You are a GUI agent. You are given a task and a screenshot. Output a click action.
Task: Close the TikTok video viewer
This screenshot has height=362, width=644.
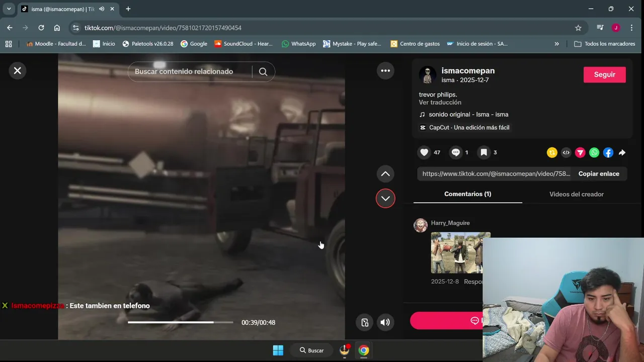click(17, 70)
